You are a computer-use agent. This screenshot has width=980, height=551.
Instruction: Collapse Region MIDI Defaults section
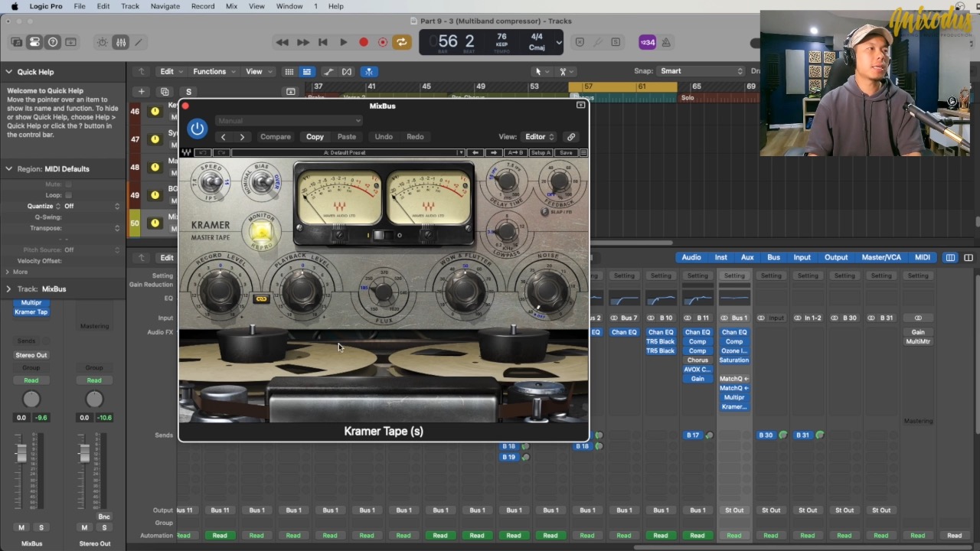tap(9, 169)
